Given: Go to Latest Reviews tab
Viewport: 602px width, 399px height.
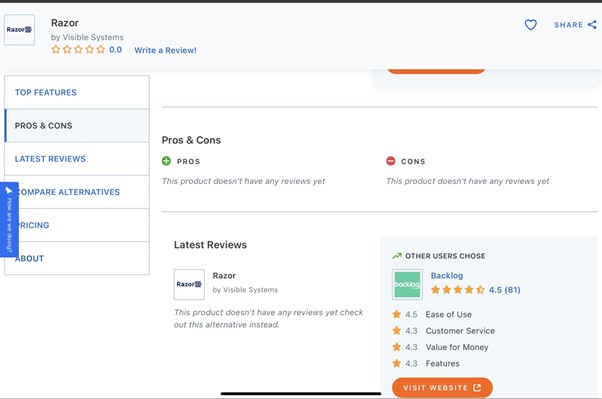Looking at the screenshot, I should [77, 159].
